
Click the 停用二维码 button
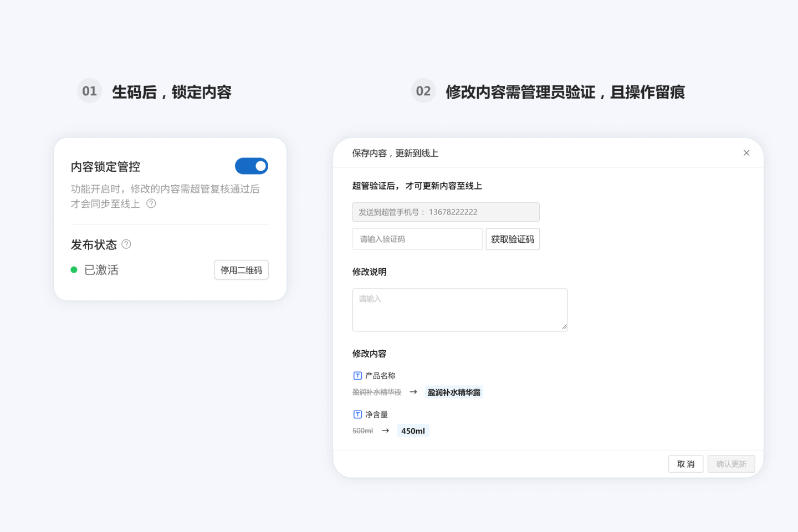(241, 270)
